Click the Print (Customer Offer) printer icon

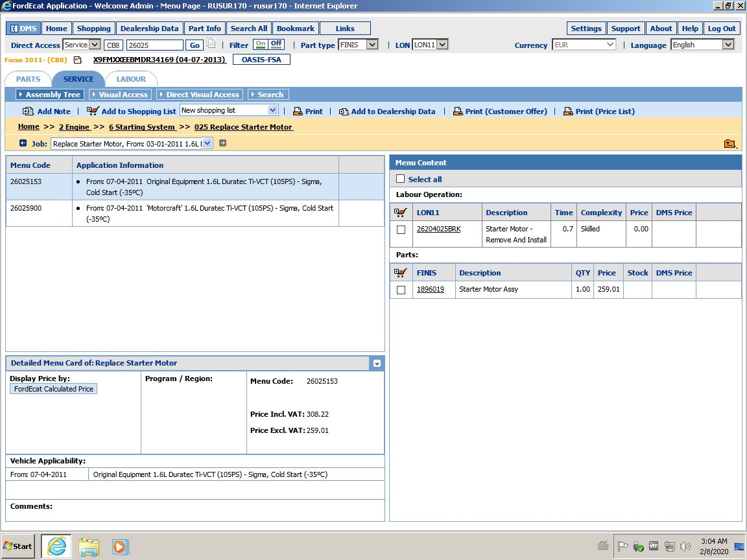coord(457,111)
